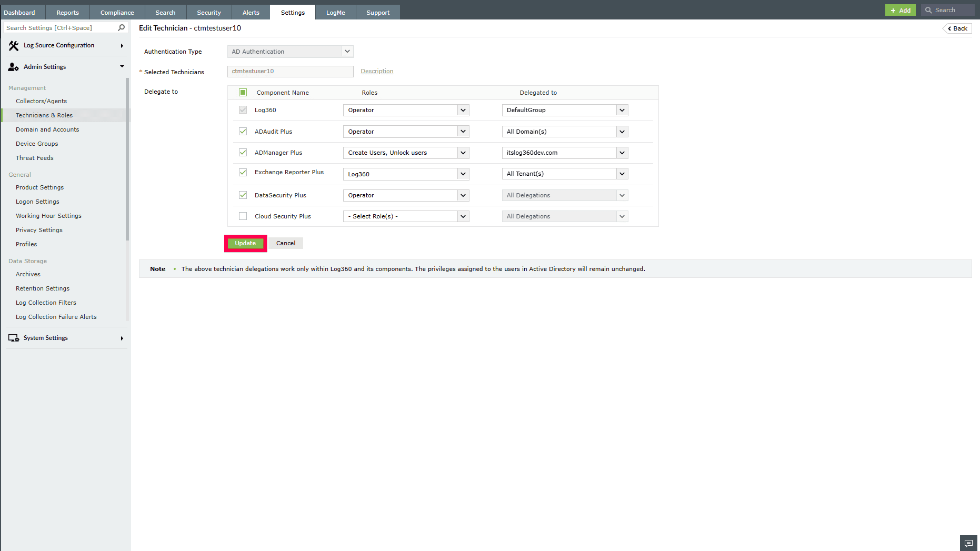Screen dimensions: 980x551
Task: Open Working Hour Settings in sidebar
Action: click(49, 216)
